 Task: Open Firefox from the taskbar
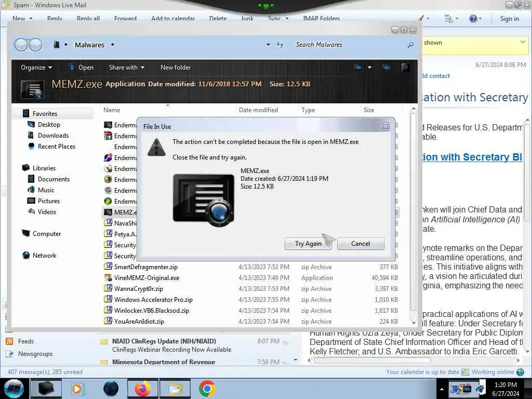(142, 389)
